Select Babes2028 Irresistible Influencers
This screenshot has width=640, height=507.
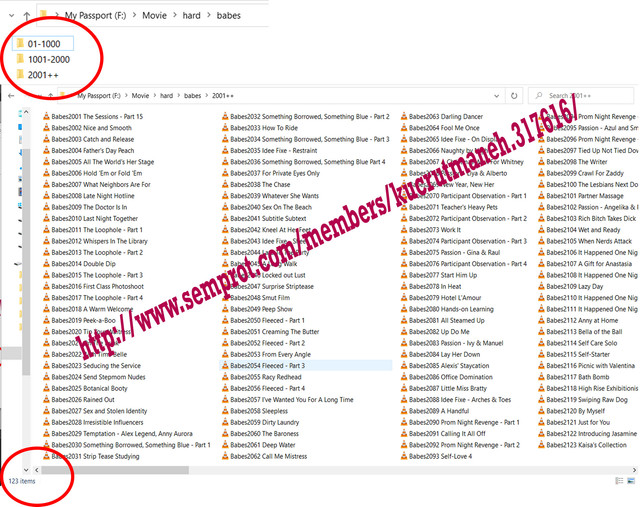[x=93, y=422]
